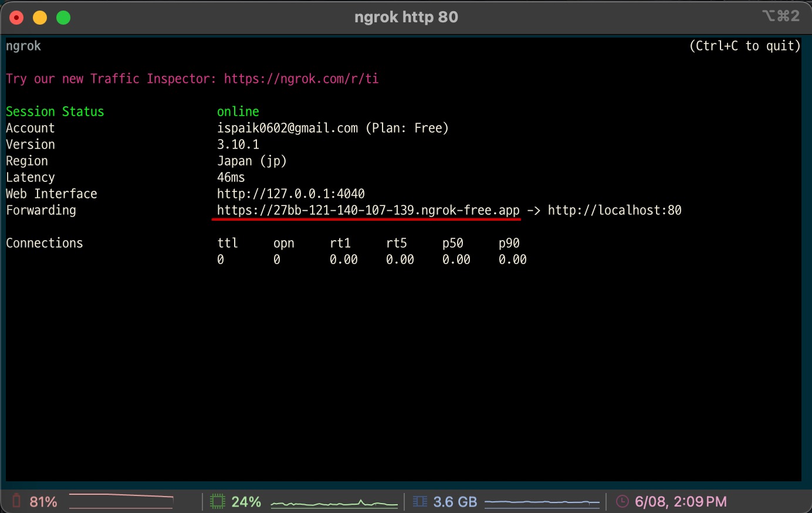Click the 'online' session status value
The width and height of the screenshot is (812, 513).
point(238,112)
